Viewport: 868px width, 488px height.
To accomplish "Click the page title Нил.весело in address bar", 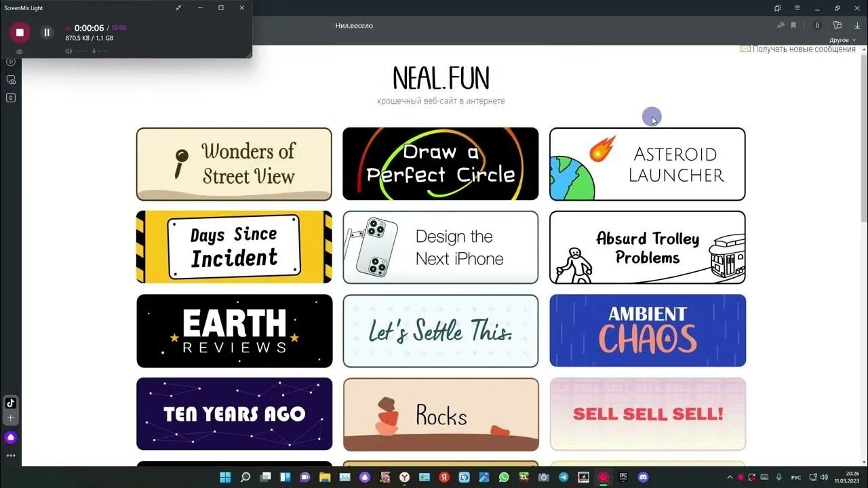I will pos(354,26).
